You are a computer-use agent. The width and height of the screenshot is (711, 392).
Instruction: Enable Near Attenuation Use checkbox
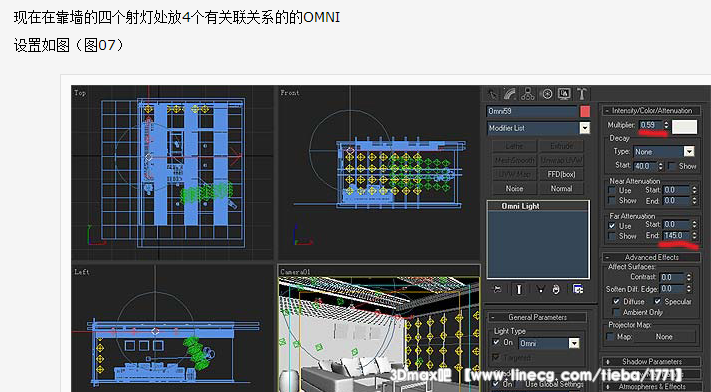[612, 190]
